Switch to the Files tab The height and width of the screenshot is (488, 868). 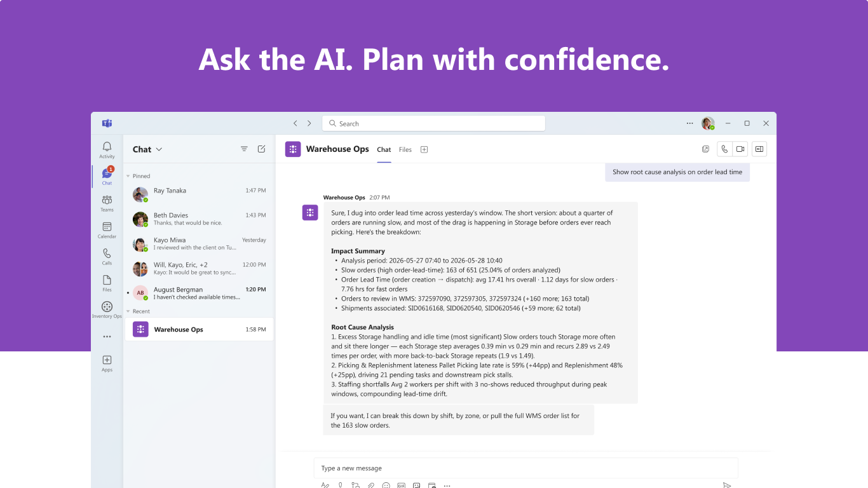pos(405,150)
